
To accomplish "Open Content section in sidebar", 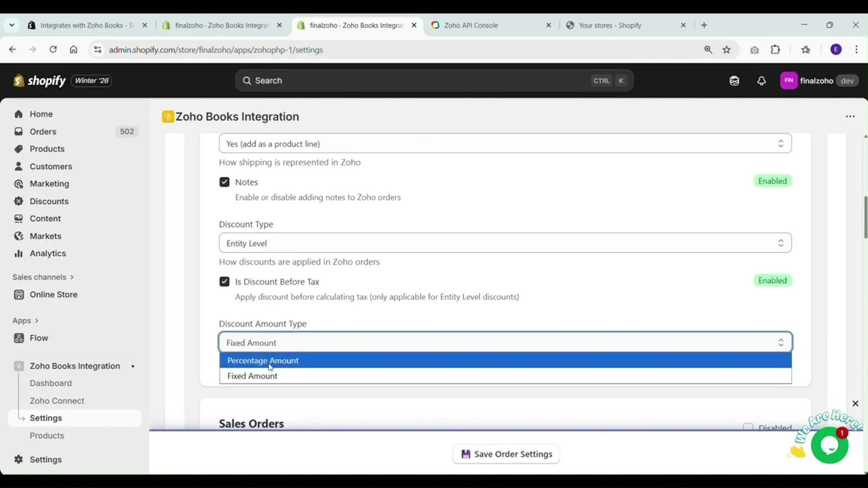I will pyautogui.click(x=45, y=219).
